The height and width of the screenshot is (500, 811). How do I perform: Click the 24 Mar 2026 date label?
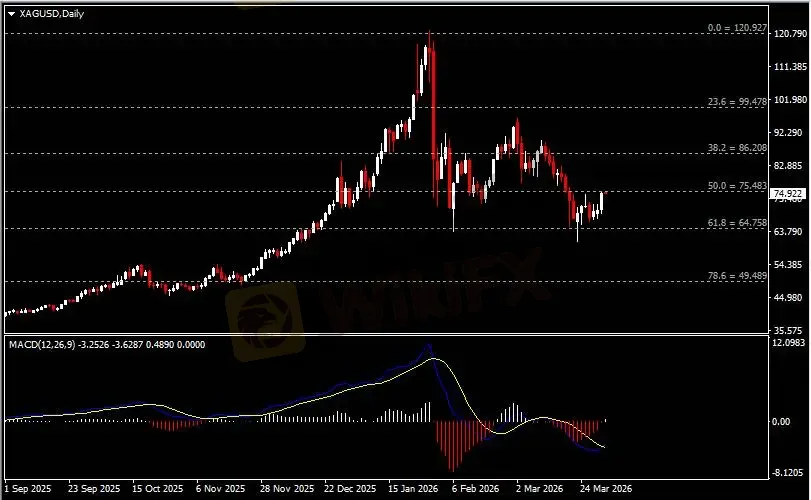(x=606, y=489)
